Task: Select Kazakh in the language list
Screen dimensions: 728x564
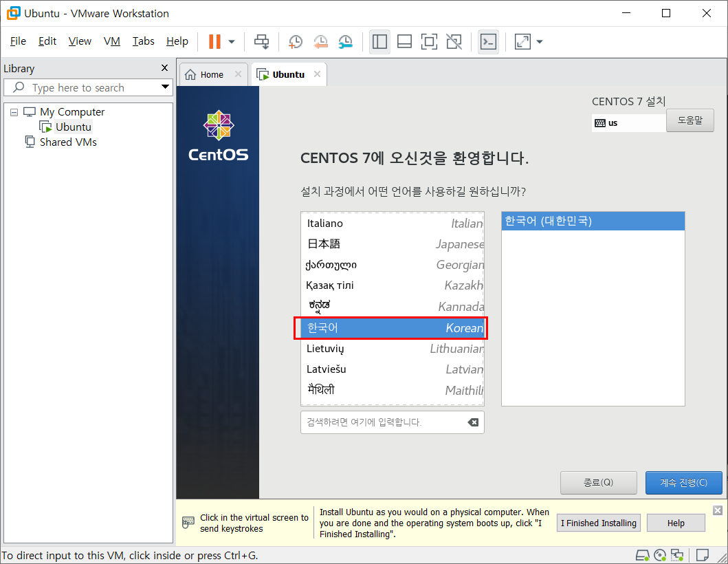Action: coord(393,285)
